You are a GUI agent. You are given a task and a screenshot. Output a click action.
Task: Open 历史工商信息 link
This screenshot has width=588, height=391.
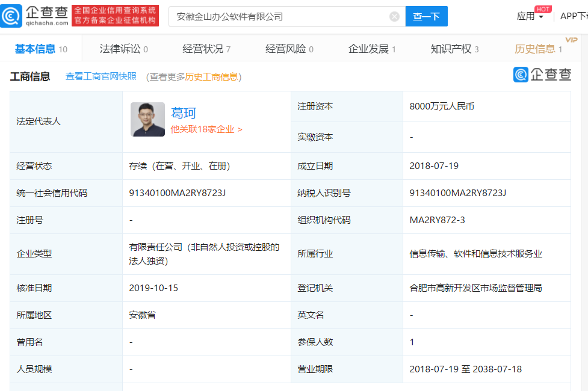tap(211, 77)
